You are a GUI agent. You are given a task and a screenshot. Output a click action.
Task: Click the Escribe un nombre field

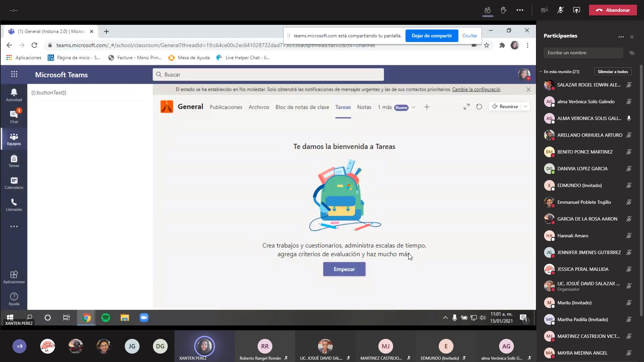583,53
